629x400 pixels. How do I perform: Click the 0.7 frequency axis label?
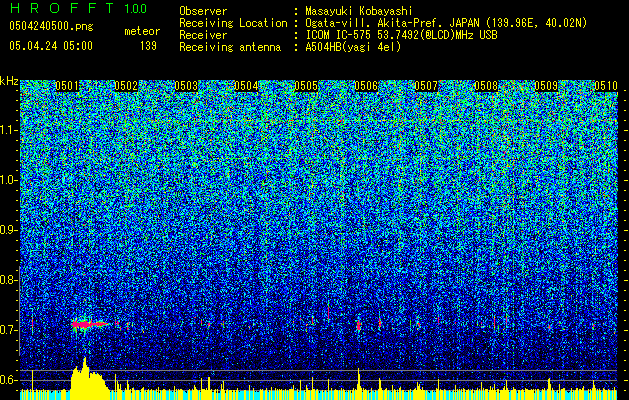[x=9, y=330]
